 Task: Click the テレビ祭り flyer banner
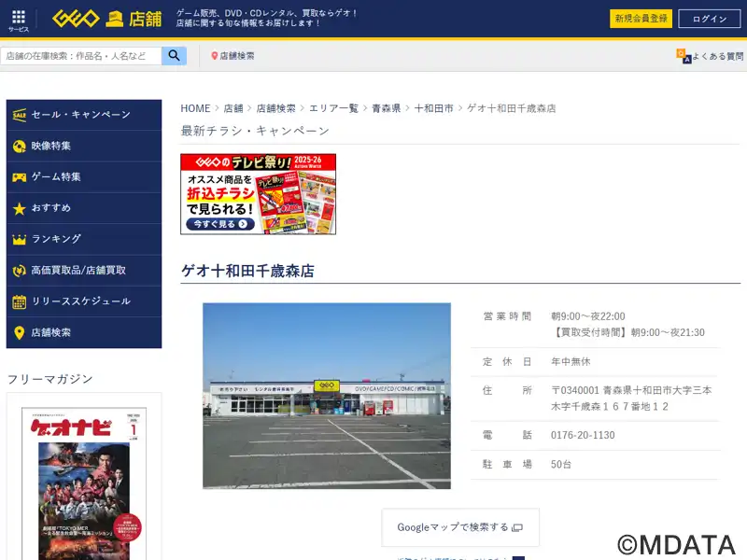point(258,194)
